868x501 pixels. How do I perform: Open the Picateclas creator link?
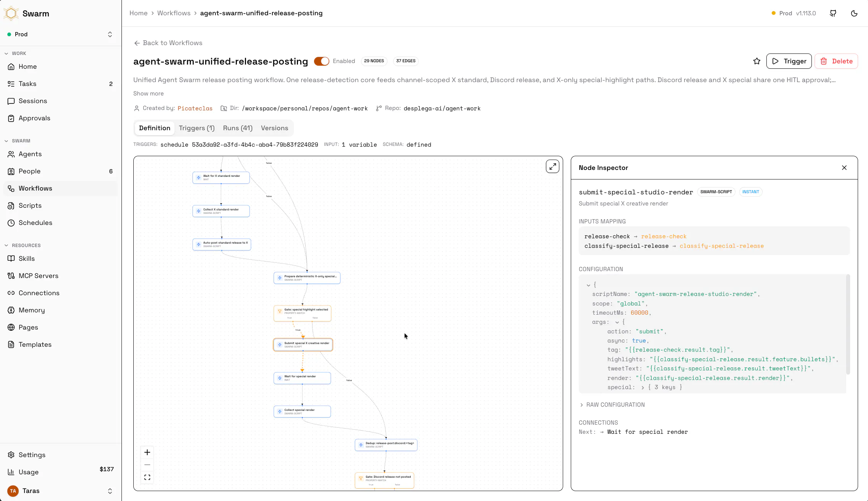[x=195, y=108]
